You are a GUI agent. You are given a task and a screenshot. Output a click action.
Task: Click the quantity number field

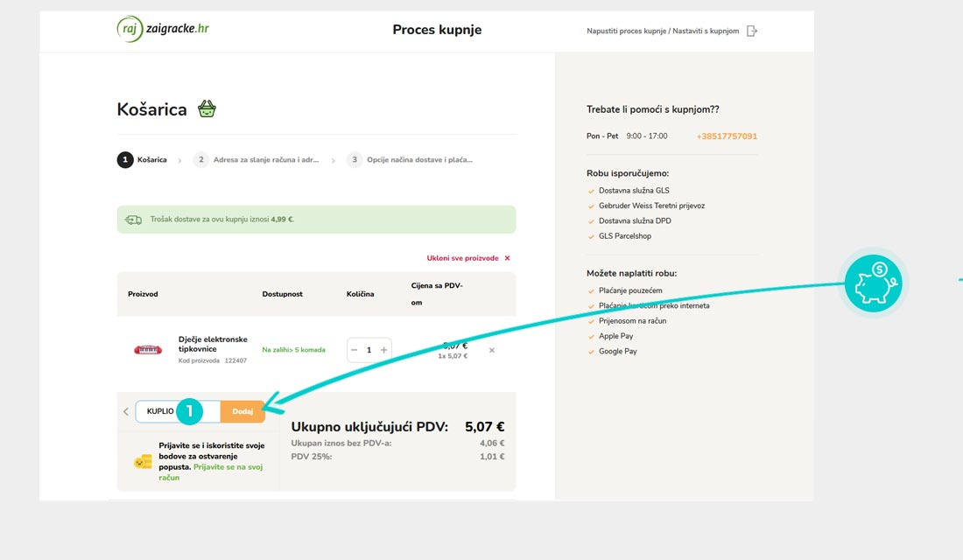pyautogui.click(x=369, y=350)
